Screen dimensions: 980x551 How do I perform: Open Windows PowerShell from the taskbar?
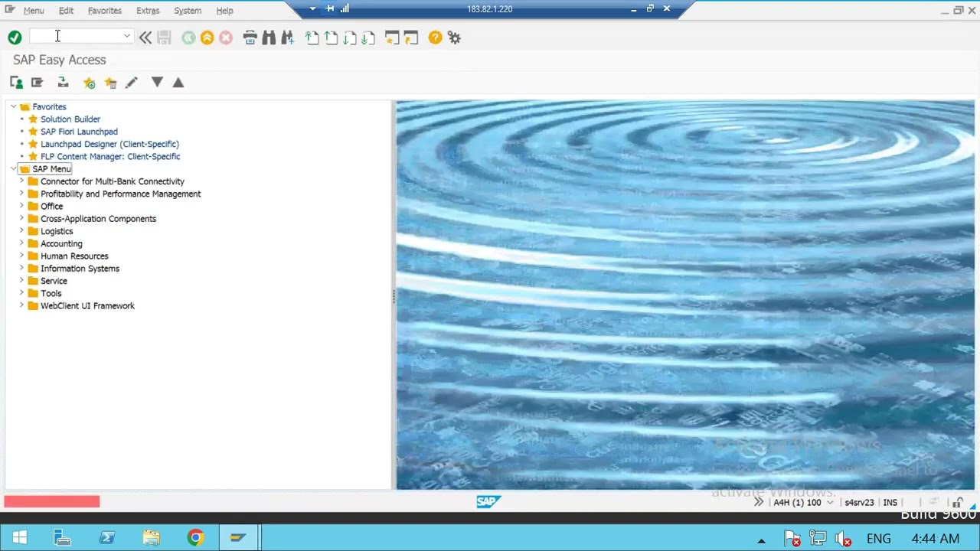107,538
